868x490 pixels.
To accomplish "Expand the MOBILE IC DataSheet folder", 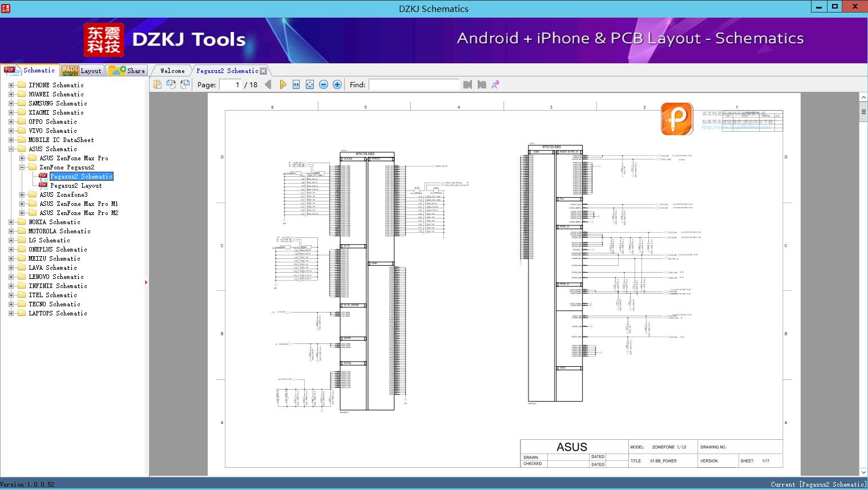I will click(x=11, y=140).
